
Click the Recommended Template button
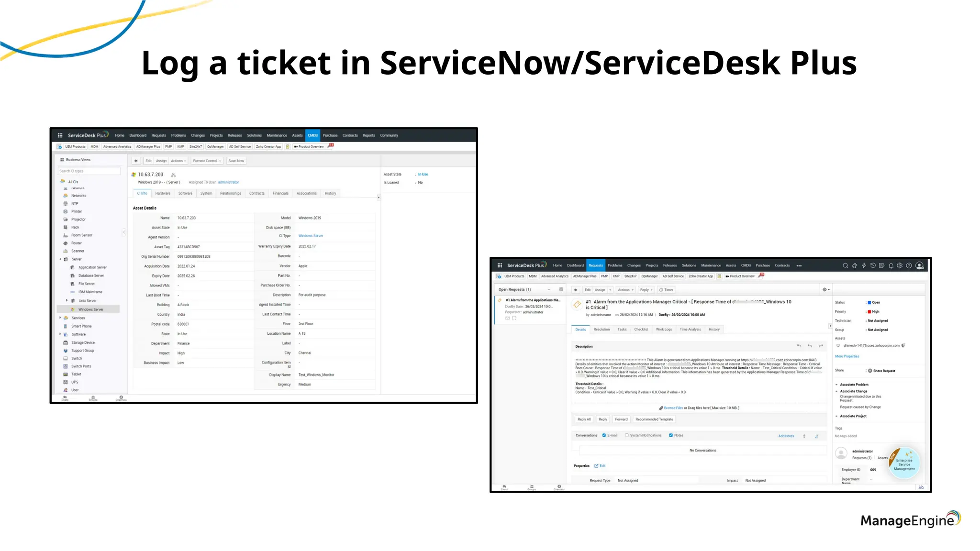point(654,419)
